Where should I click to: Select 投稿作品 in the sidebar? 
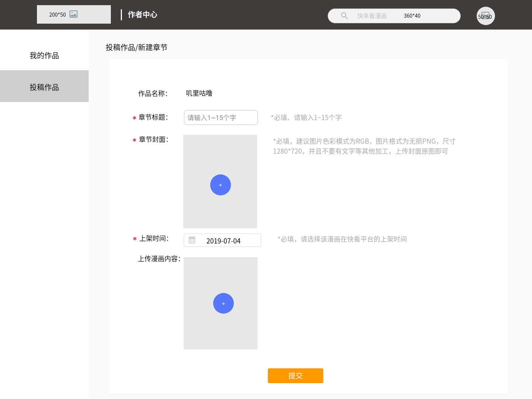pyautogui.click(x=44, y=87)
